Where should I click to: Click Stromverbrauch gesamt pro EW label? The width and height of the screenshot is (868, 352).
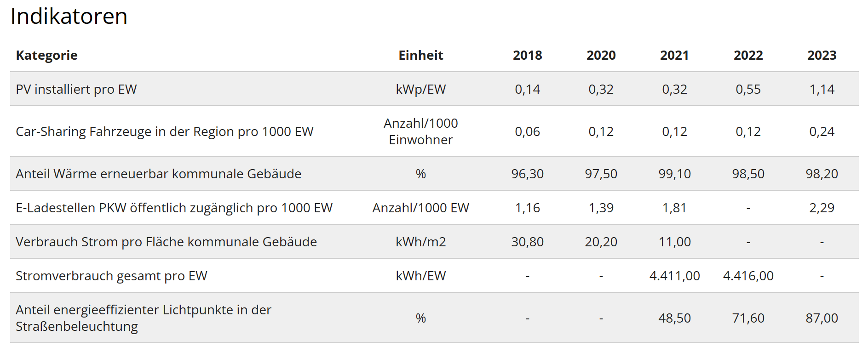pyautogui.click(x=111, y=276)
